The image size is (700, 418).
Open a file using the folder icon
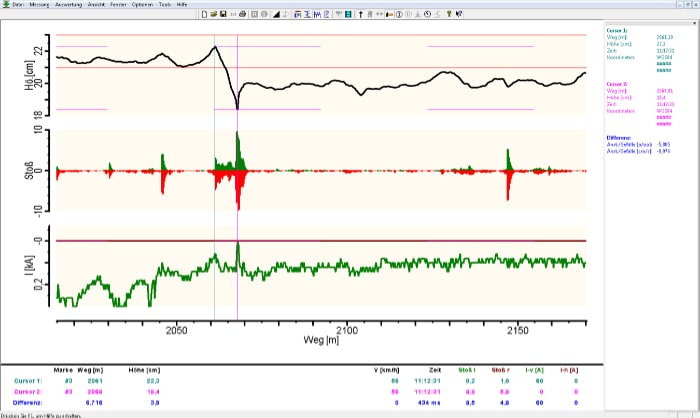pyautogui.click(x=214, y=15)
